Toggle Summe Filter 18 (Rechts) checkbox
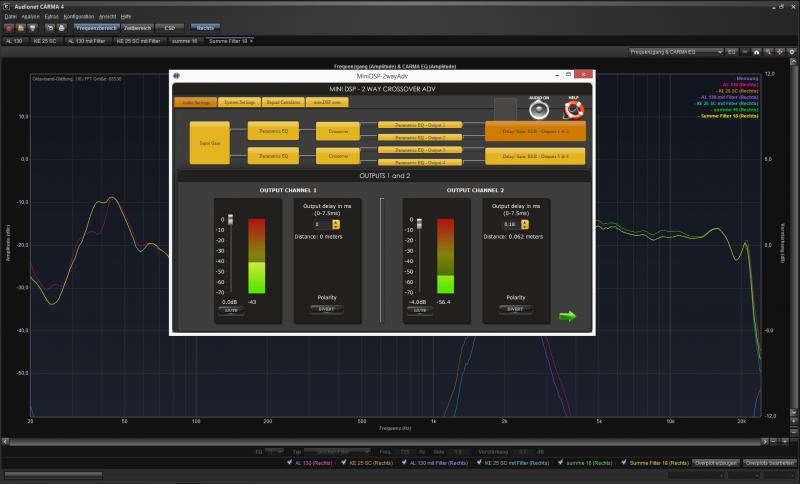 click(x=623, y=464)
